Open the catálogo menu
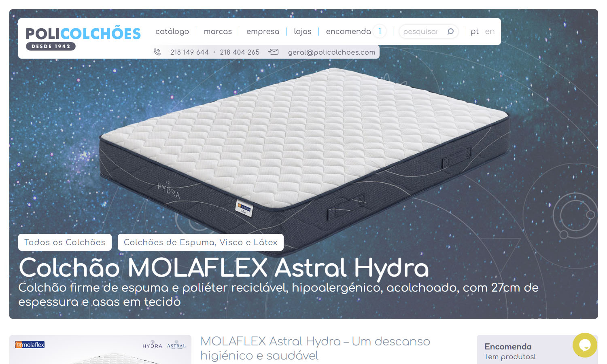This screenshot has width=607, height=364. coord(172,32)
